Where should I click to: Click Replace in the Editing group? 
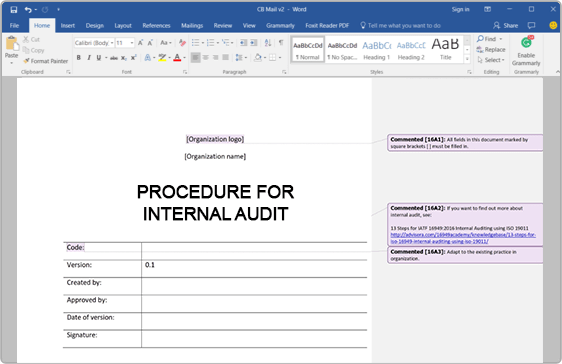[491, 49]
